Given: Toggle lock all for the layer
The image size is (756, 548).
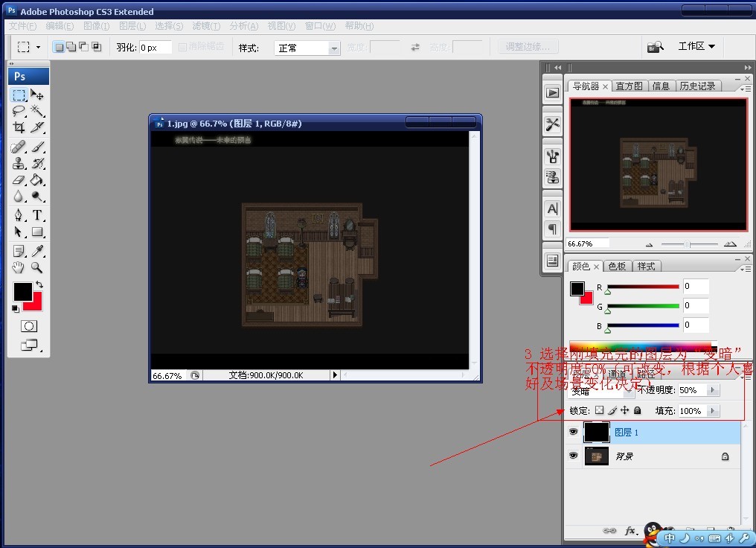Looking at the screenshot, I should (x=638, y=410).
